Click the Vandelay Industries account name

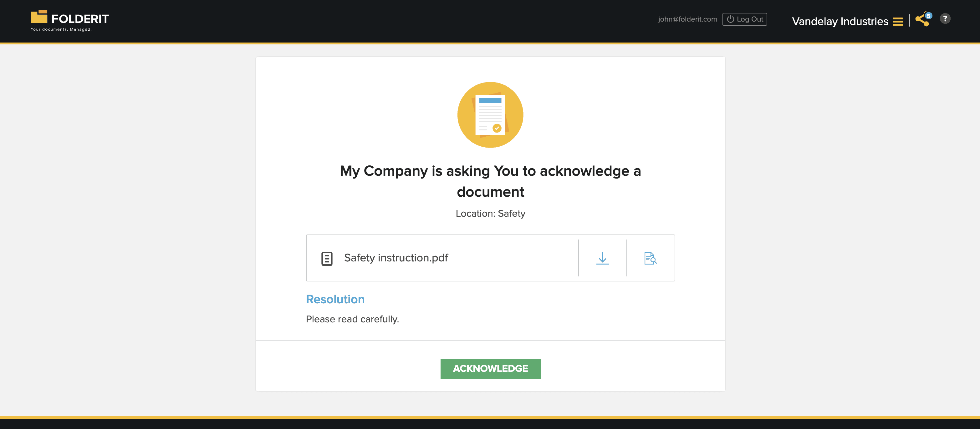click(840, 21)
